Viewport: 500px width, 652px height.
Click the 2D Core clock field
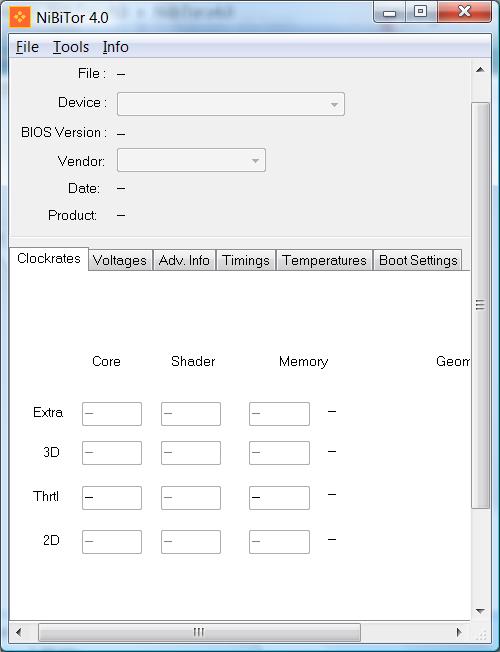112,542
